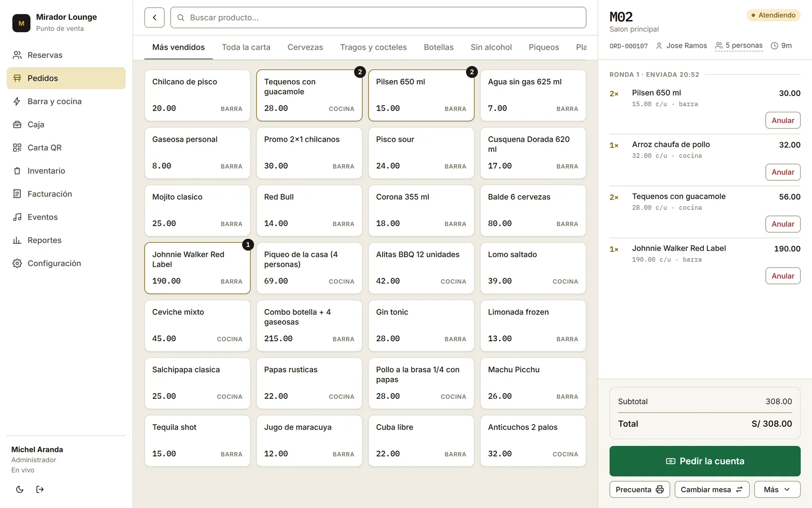Add Pisco sour product card
The image size is (812, 508).
tap(421, 153)
